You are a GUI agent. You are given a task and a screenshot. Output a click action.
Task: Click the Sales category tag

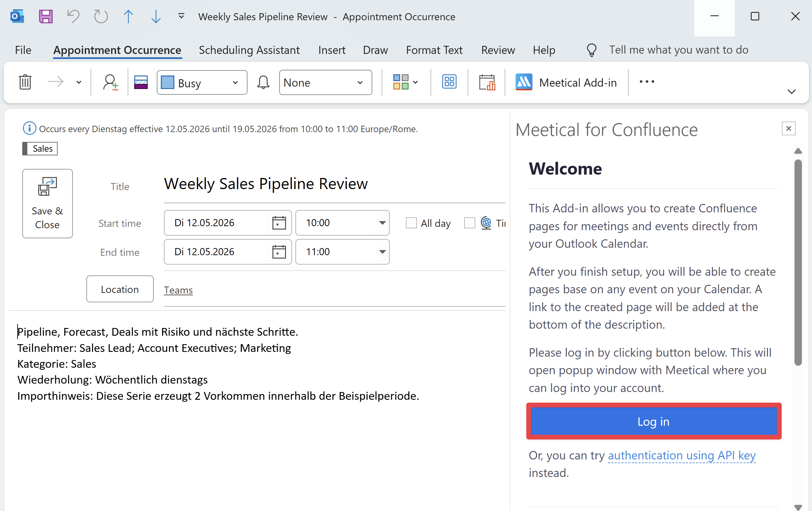pyautogui.click(x=40, y=149)
